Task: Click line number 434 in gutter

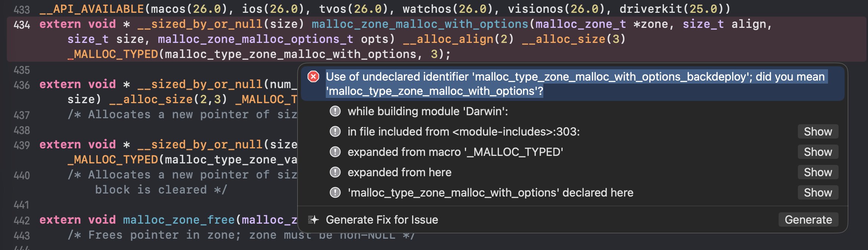Action: click(21, 25)
